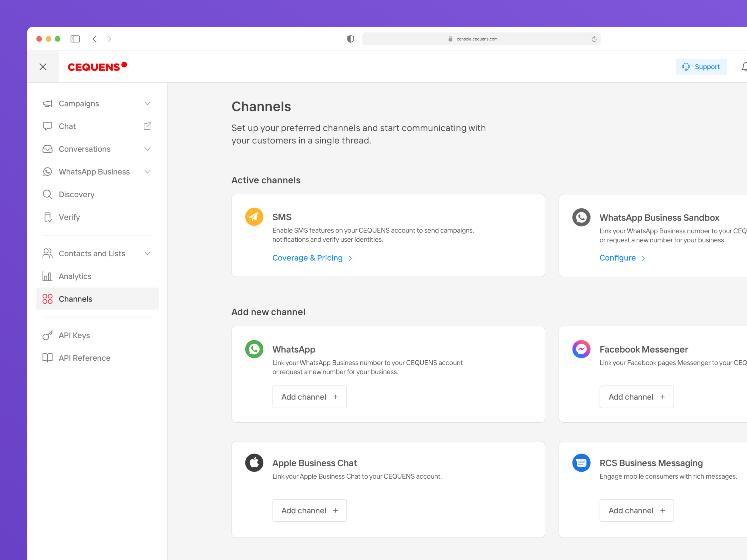This screenshot has height=560, width=747.
Task: Click the WhatsApp Business Sandbox phone icon
Action: [x=582, y=217]
